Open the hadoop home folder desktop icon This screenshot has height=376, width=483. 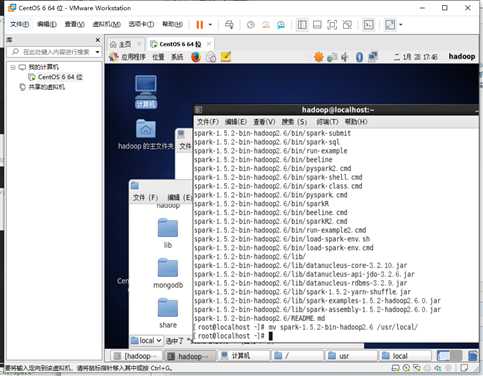tap(146, 134)
